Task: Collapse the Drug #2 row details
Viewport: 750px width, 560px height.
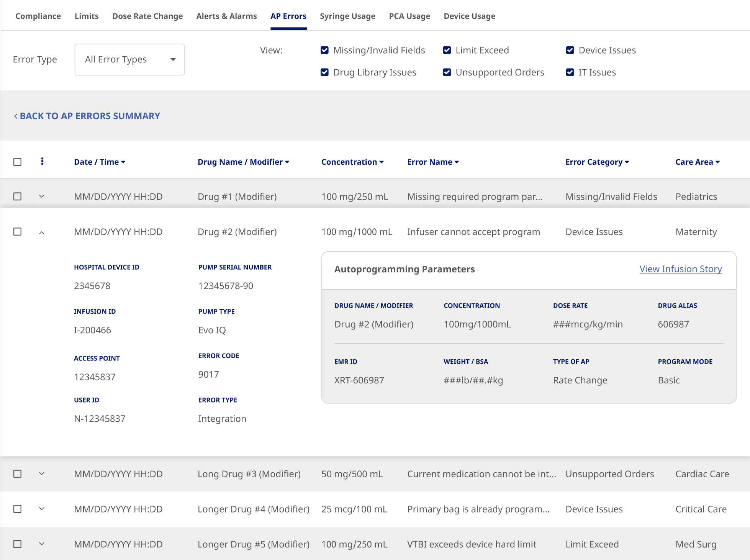Action: [x=42, y=232]
